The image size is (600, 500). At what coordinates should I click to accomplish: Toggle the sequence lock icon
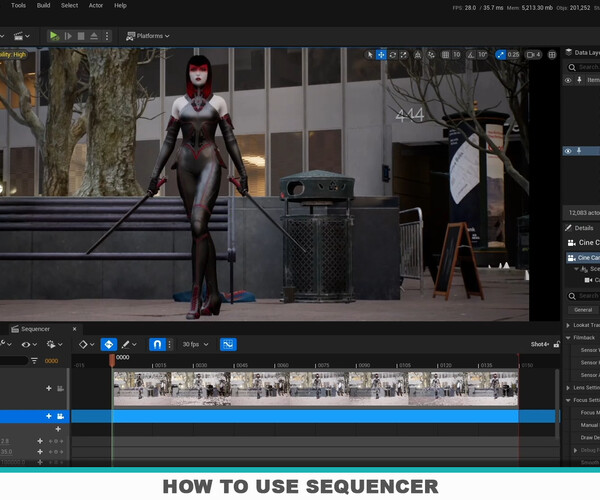pos(557,344)
